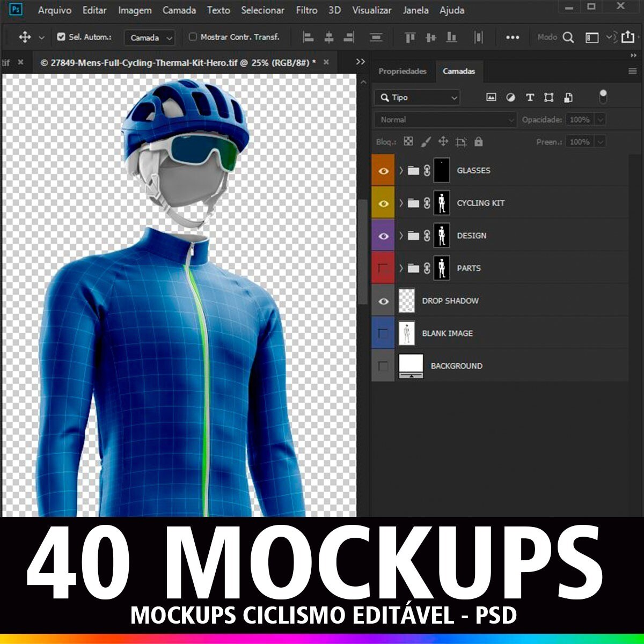Click the lock image pixels brush icon
The image size is (644, 644).
coord(426,142)
